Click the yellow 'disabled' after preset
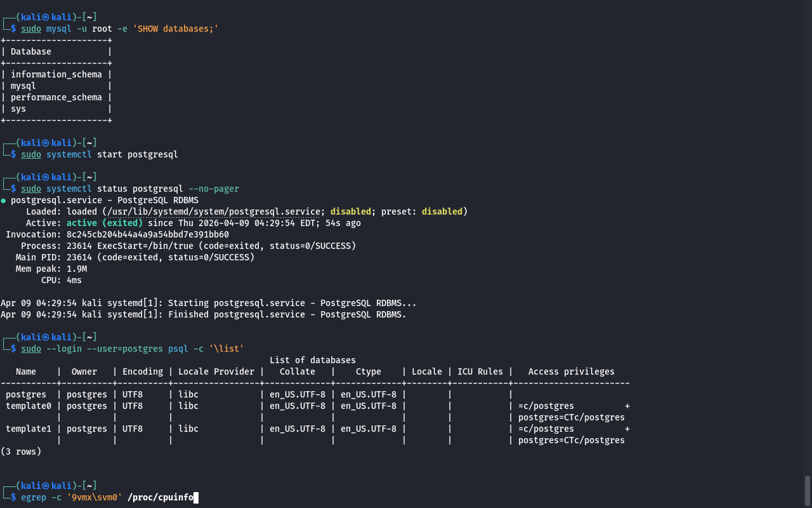The height and width of the screenshot is (508, 812). click(442, 211)
